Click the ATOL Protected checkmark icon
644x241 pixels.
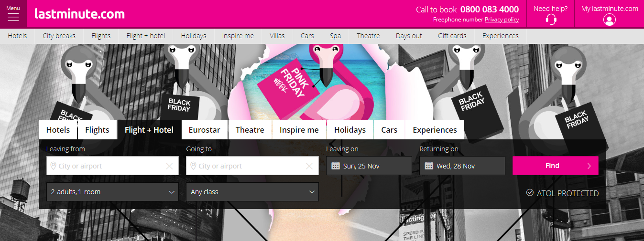pos(530,192)
